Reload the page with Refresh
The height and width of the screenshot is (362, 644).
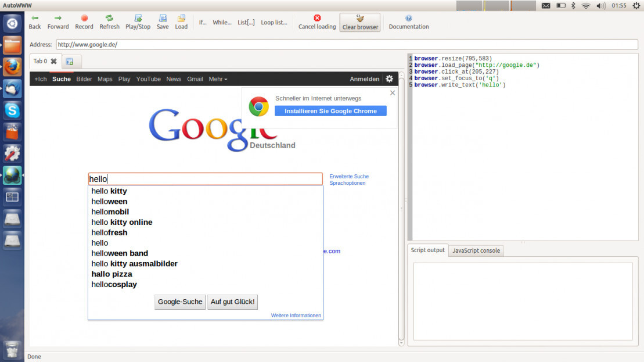pos(109,22)
